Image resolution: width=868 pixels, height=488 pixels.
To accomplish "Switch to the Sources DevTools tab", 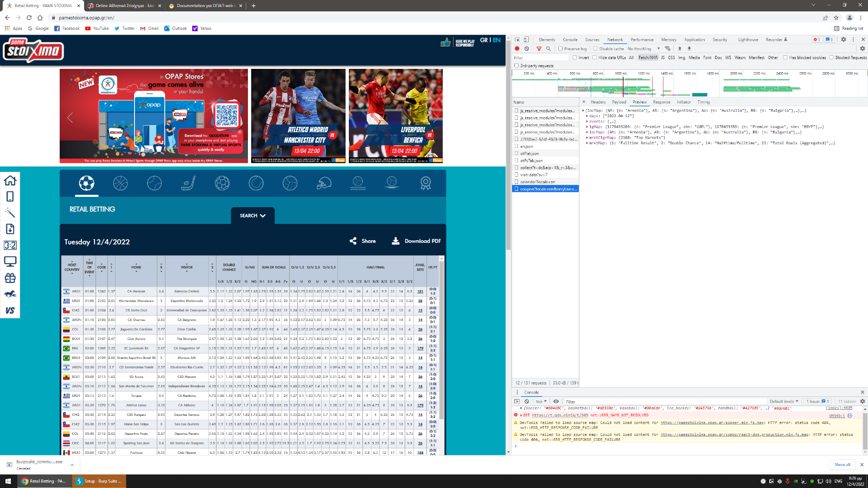I will point(592,40).
